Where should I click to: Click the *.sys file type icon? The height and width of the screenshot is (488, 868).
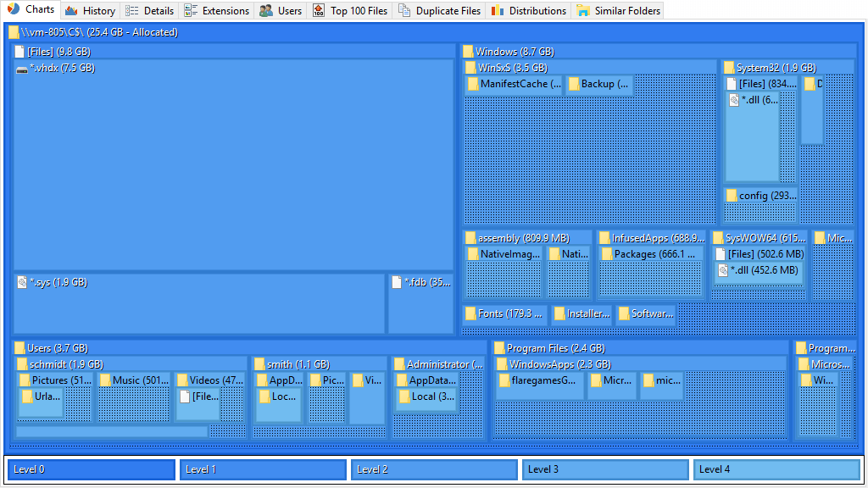pos(22,282)
